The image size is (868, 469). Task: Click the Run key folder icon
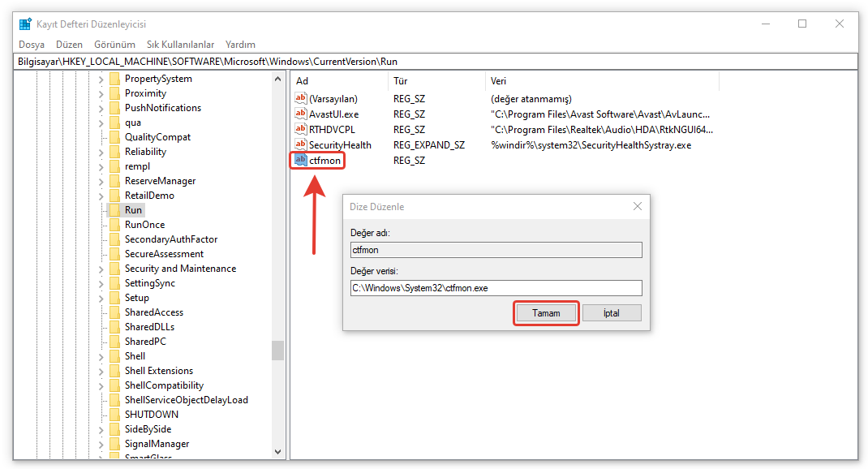[114, 210]
